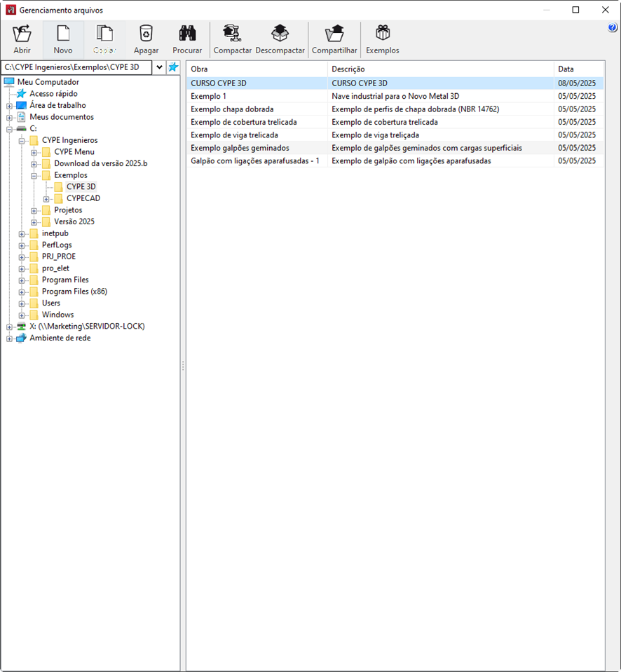Screen dimensions: 621x672
Task: Click the date in the Exemplo 1 row
Action: (576, 96)
